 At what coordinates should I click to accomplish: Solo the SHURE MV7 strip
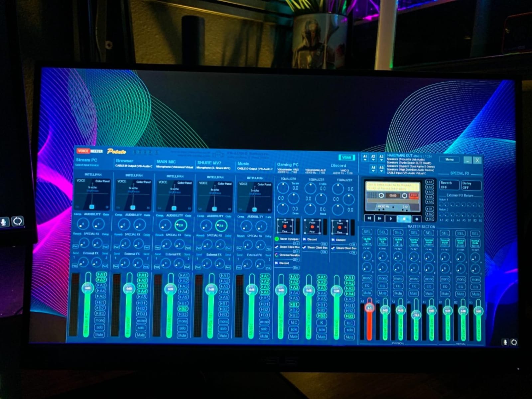tap(223, 329)
